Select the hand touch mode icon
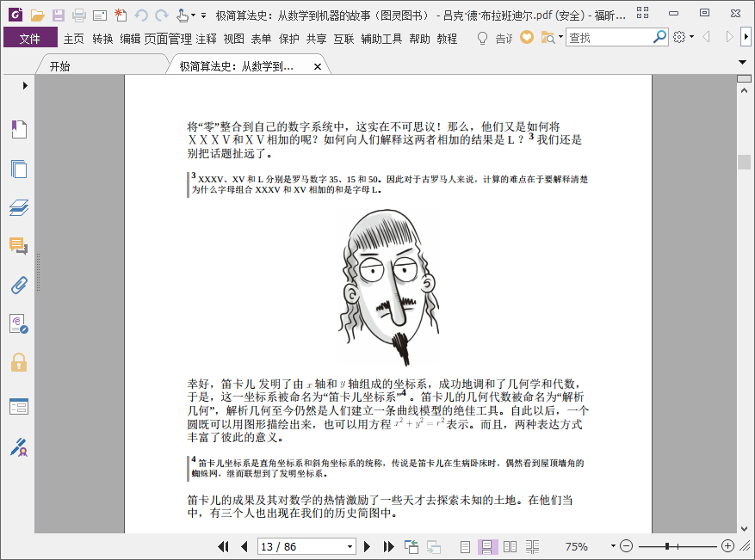Image resolution: width=755 pixels, height=560 pixels. [x=182, y=15]
